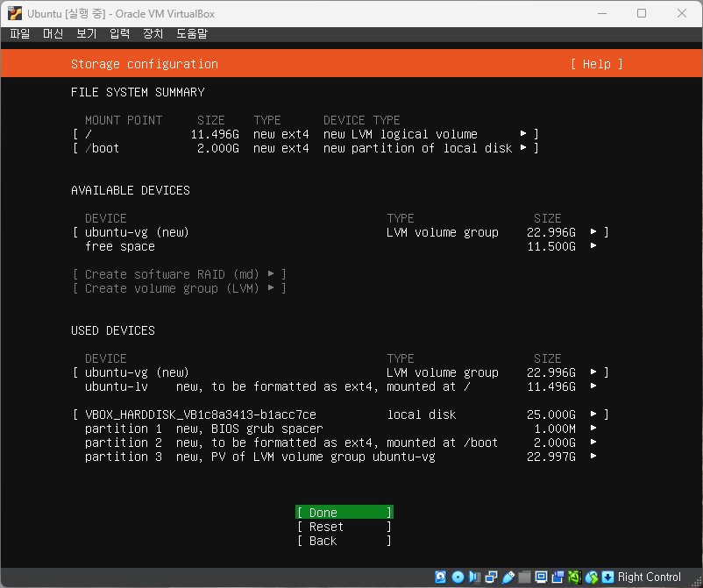Select the Reset button
The height and width of the screenshot is (588, 703).
coord(344,527)
